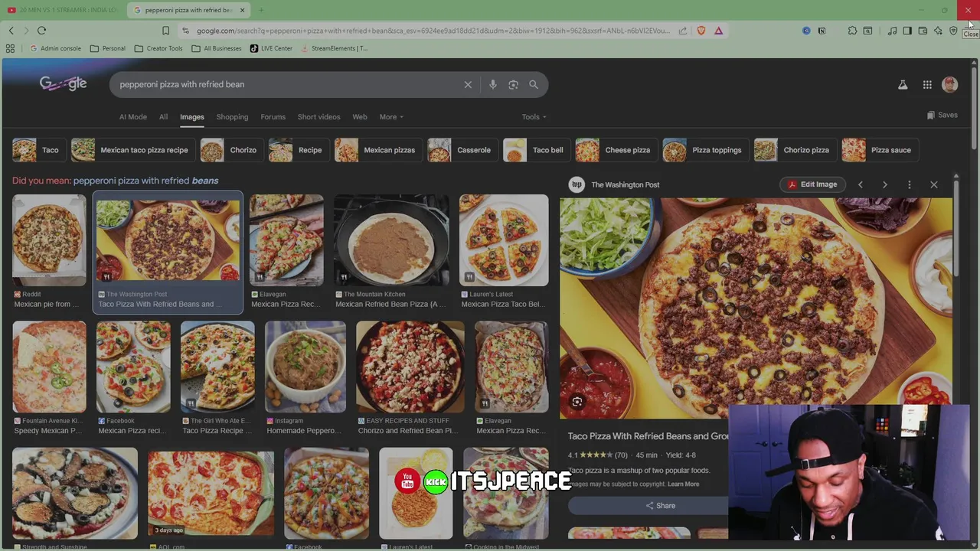Image resolution: width=980 pixels, height=551 pixels.
Task: Click inside the Google search input field
Action: (287, 85)
